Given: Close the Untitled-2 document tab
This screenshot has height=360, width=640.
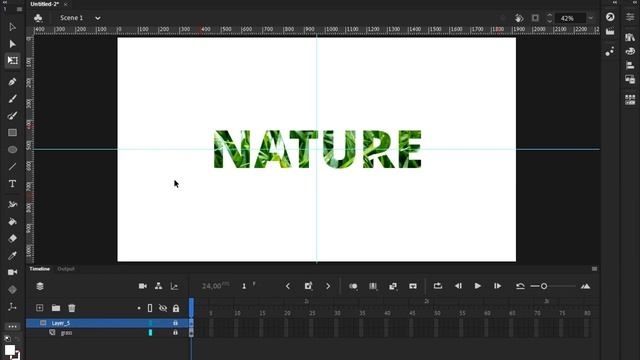Looking at the screenshot, I should pyautogui.click(x=66, y=4).
